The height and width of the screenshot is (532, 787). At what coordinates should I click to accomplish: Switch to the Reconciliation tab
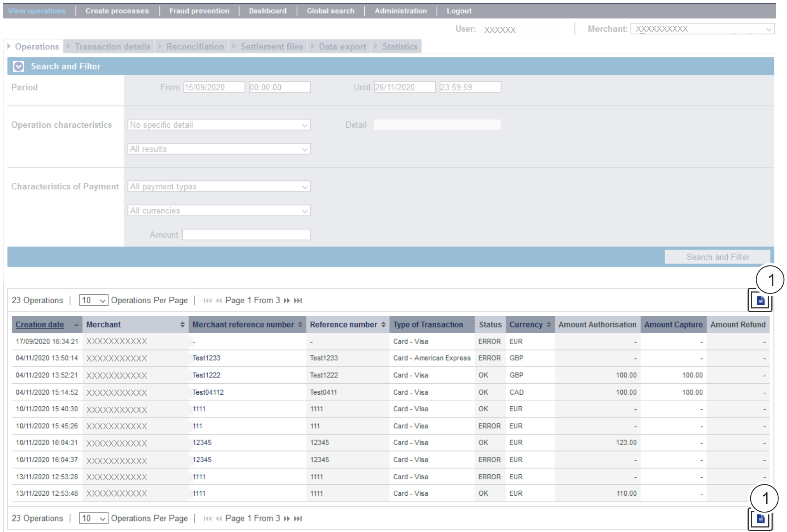click(195, 47)
